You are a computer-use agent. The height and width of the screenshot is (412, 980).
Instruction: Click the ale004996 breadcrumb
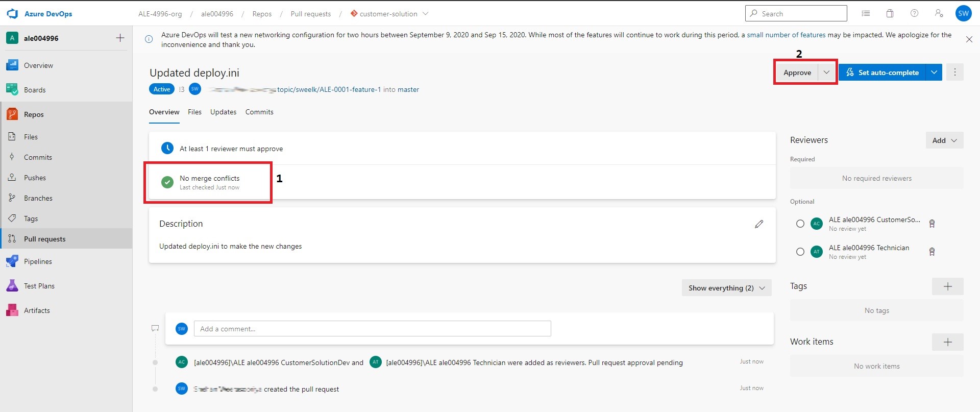217,14
